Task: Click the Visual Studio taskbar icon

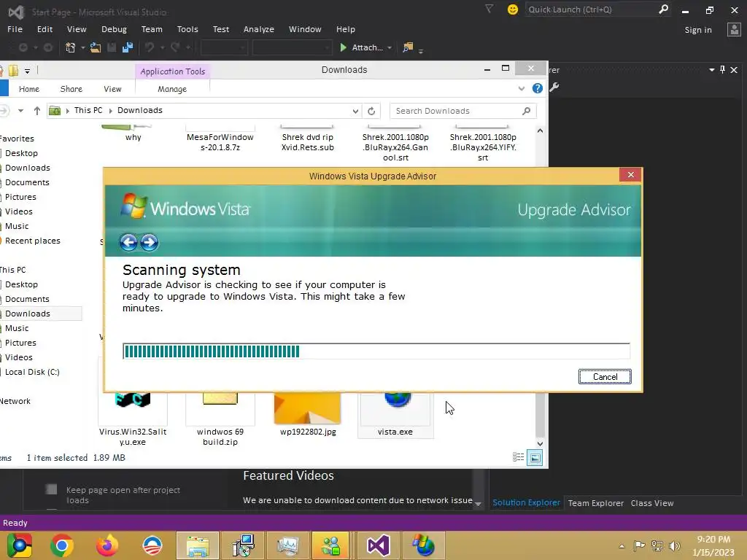Action: [x=379, y=545]
